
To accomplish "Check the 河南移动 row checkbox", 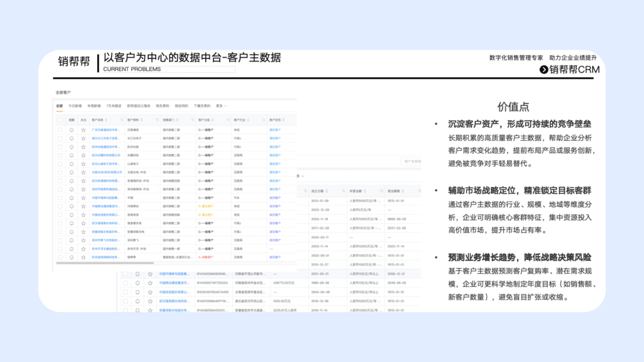I will click(x=60, y=206).
